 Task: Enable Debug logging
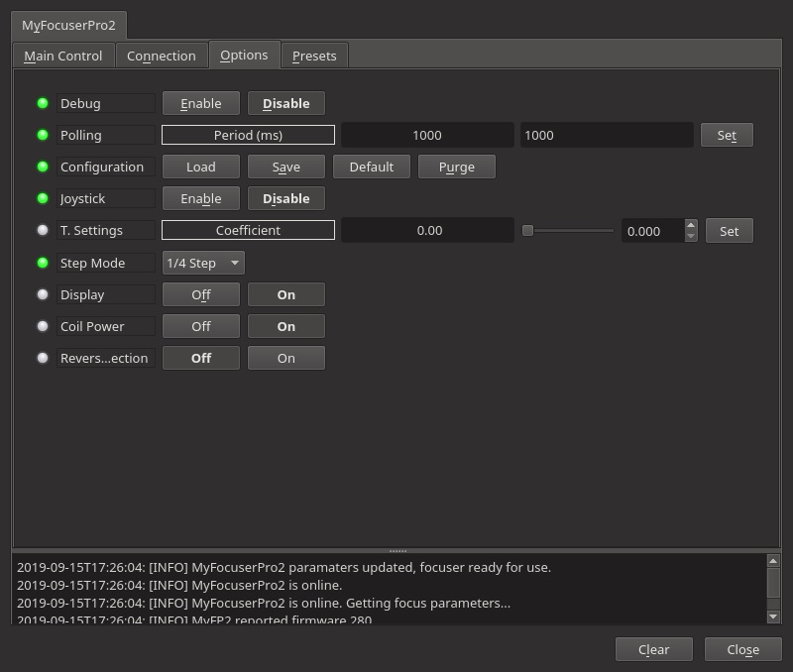201,104
